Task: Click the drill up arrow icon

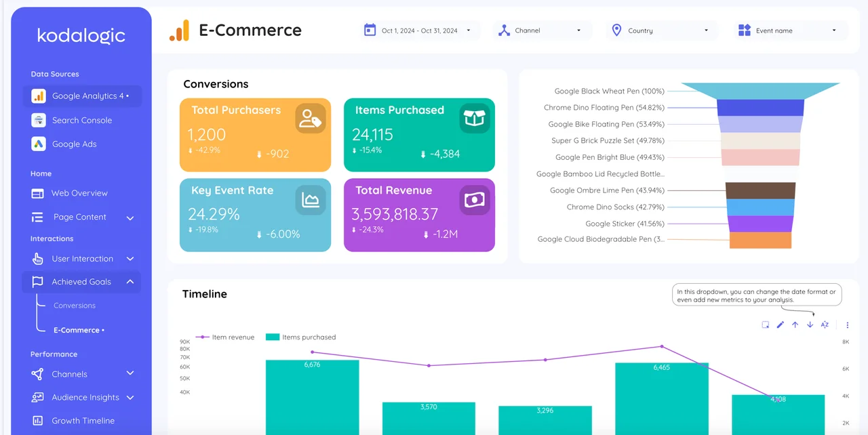Action: (795, 325)
